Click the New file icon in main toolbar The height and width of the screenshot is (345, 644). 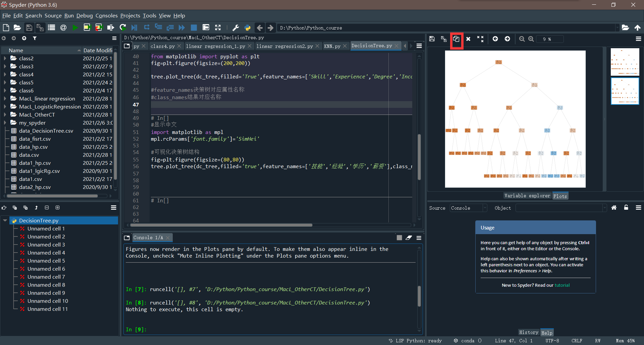click(x=6, y=27)
